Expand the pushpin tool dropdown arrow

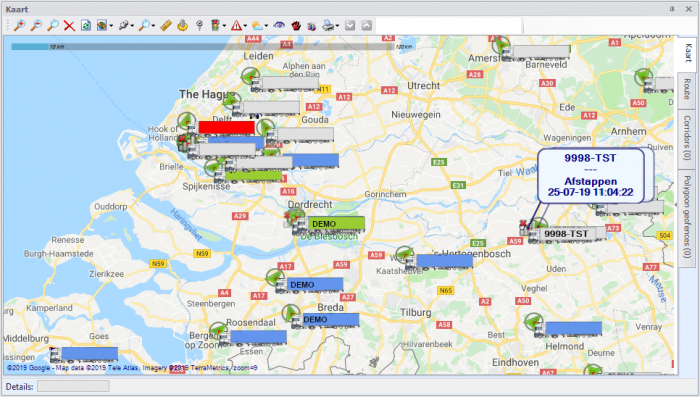[132, 26]
